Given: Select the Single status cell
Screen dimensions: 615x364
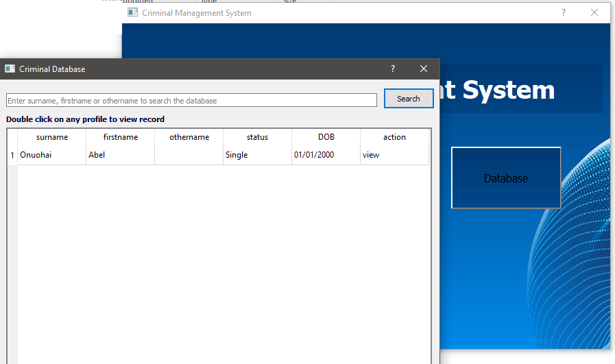Looking at the screenshot, I should (257, 155).
